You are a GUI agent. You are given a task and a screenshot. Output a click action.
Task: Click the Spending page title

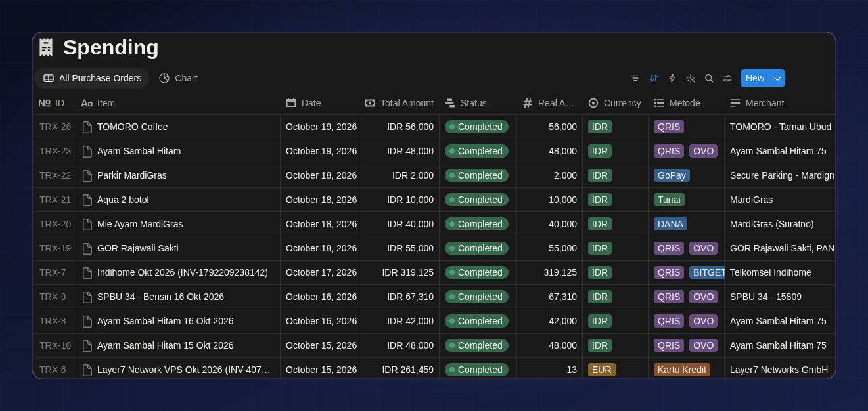[x=111, y=47]
